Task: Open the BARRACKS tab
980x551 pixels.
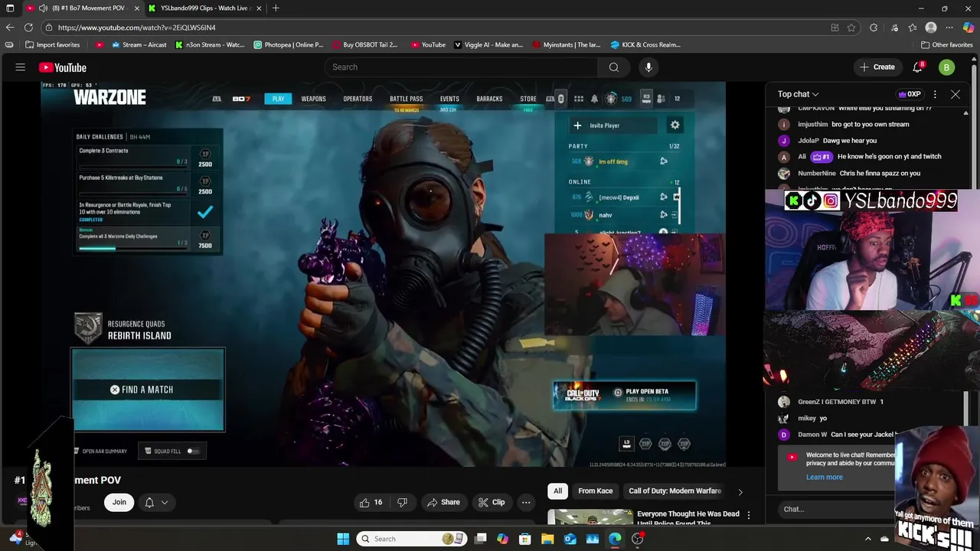Action: [x=489, y=99]
